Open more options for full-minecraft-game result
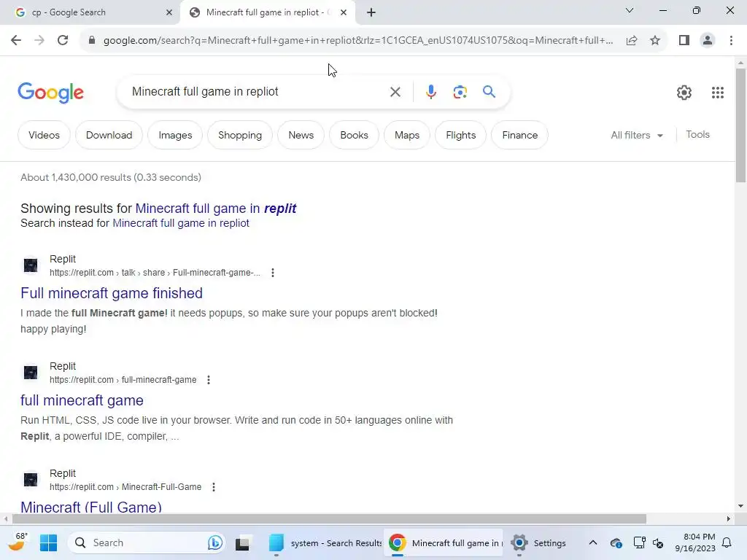Screen dimensions: 747x560 coord(208,380)
